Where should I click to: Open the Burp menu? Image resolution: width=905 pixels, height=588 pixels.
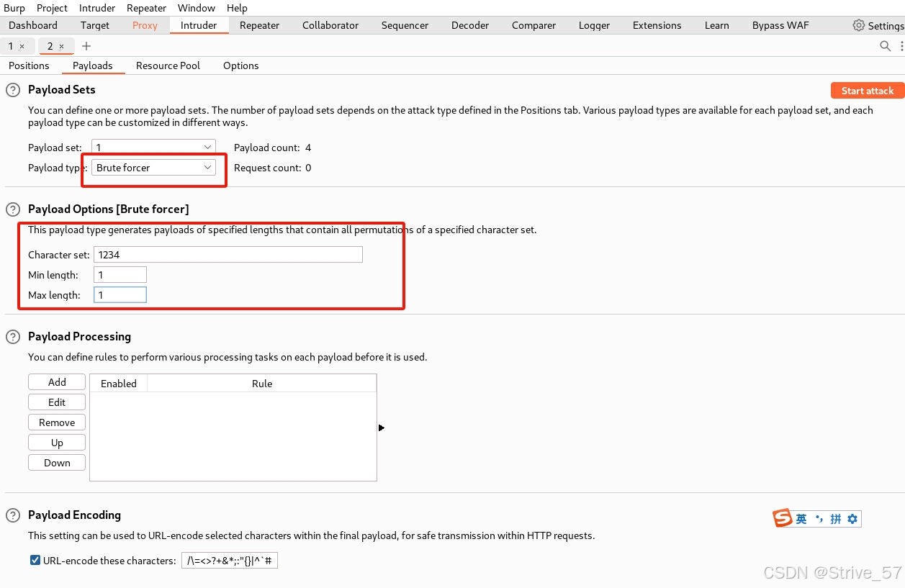click(14, 8)
